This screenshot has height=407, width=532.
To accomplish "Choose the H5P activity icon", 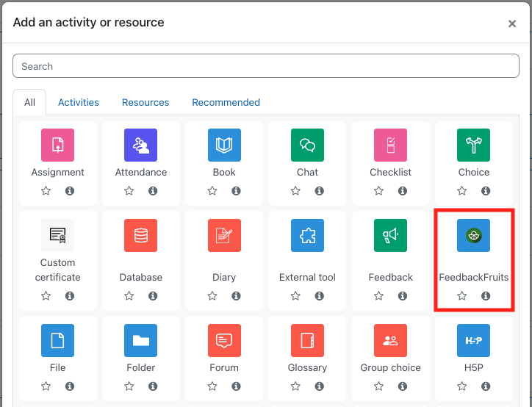I will click(473, 340).
